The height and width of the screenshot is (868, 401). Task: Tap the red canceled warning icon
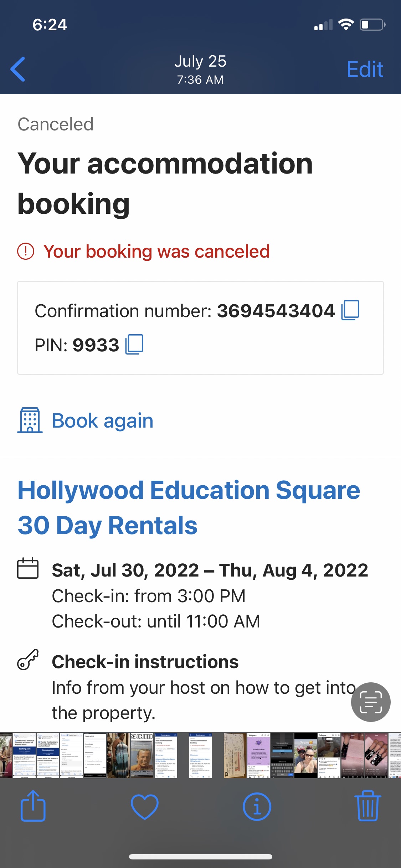(26, 251)
